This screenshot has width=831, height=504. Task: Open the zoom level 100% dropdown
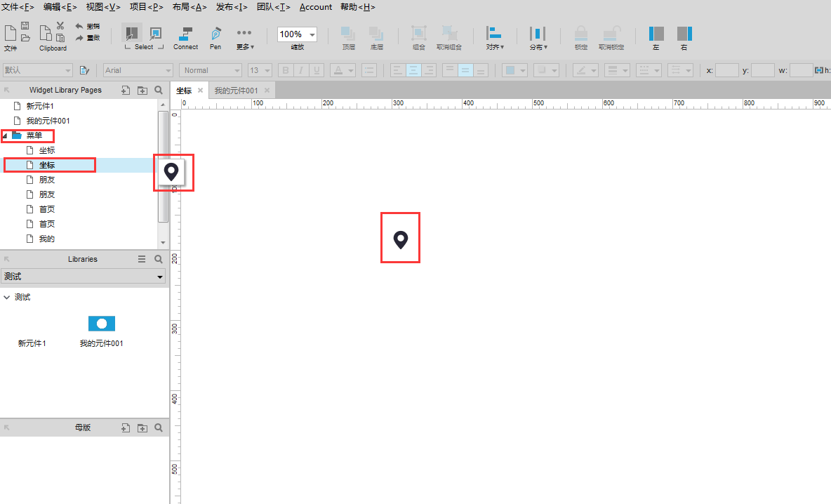pos(312,34)
